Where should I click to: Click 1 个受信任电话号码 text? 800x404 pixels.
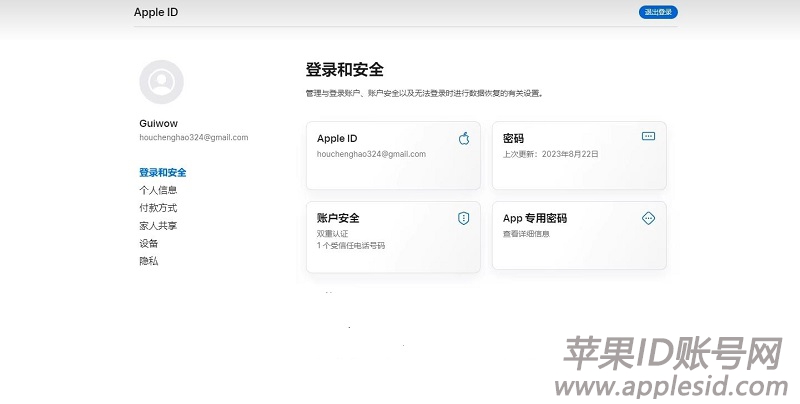[351, 245]
